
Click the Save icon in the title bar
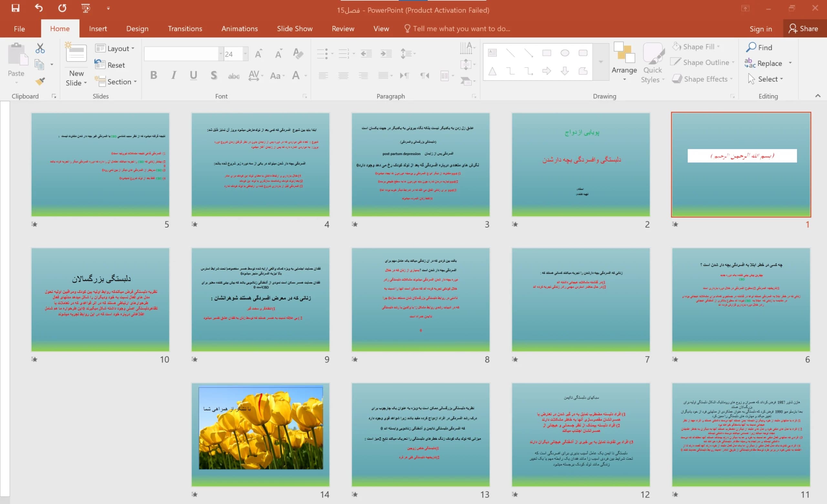pyautogui.click(x=16, y=8)
